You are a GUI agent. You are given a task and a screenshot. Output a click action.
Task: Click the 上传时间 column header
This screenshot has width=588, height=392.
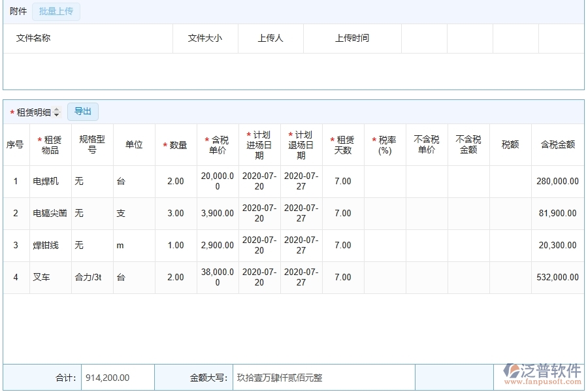(x=353, y=39)
